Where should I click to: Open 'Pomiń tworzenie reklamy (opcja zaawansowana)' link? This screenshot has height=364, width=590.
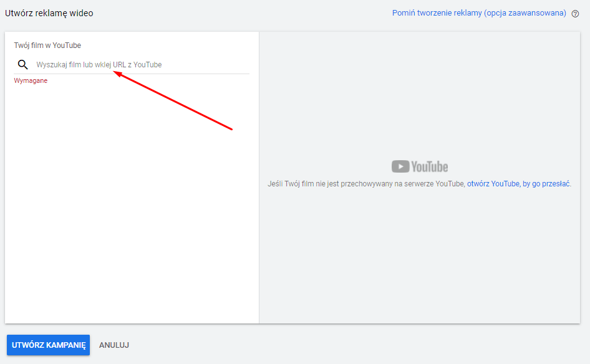pos(479,13)
